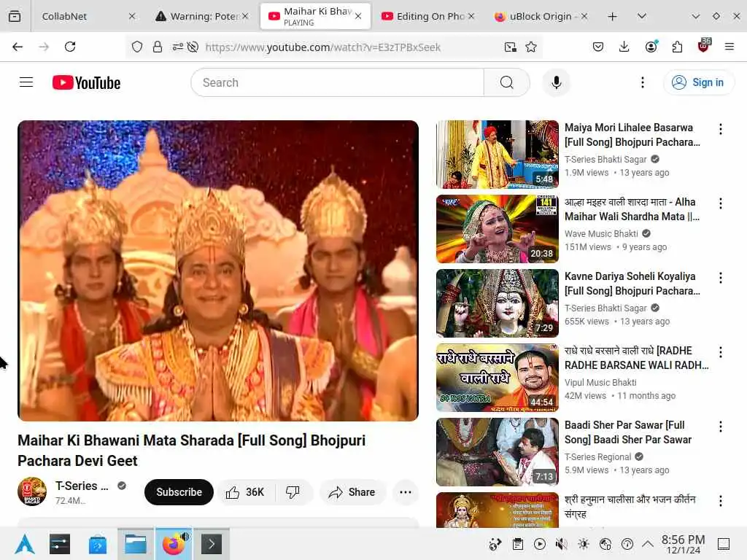
Task: Open Alha Maihar Wali Shardha Mata title
Action: [x=632, y=209]
